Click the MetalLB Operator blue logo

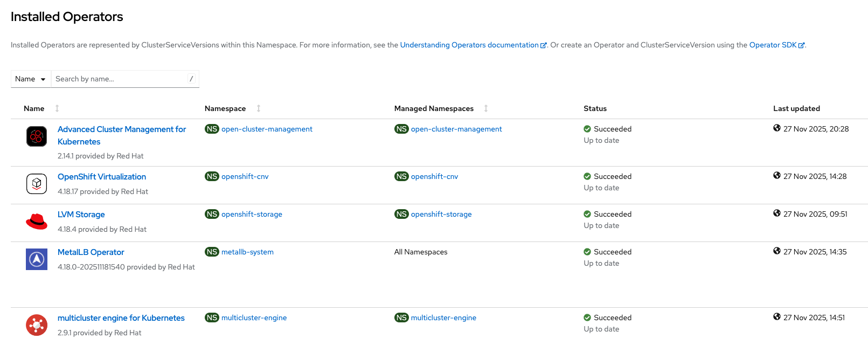point(37,259)
